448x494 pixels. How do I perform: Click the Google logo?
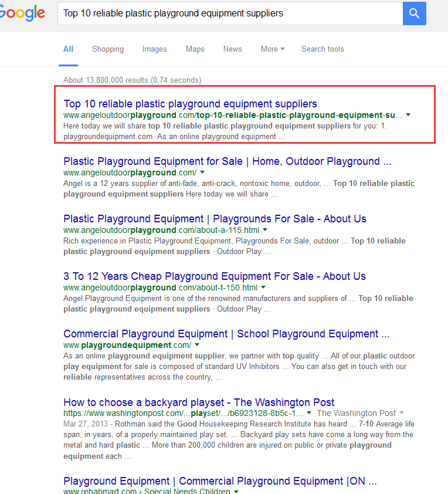[x=22, y=13]
